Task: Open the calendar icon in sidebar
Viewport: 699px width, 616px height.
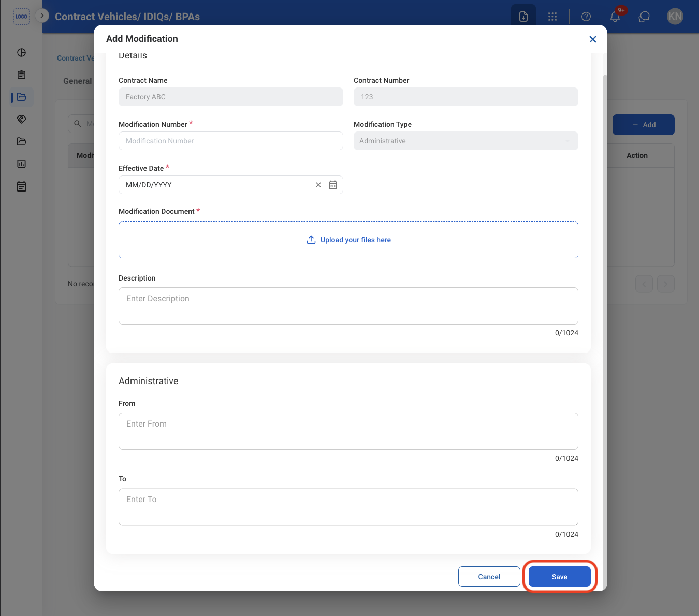Action: click(21, 186)
